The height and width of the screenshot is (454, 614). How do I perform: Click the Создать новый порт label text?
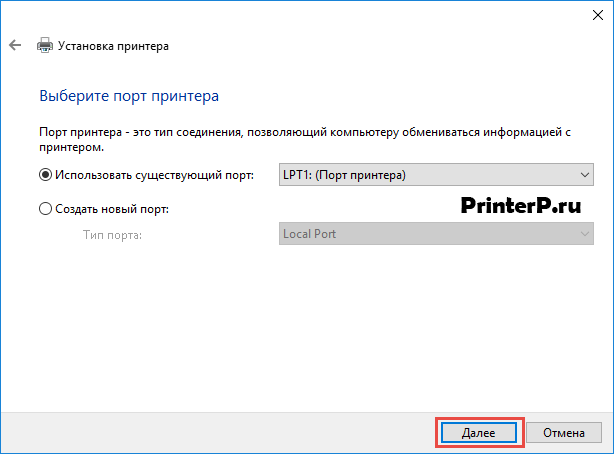(112, 209)
